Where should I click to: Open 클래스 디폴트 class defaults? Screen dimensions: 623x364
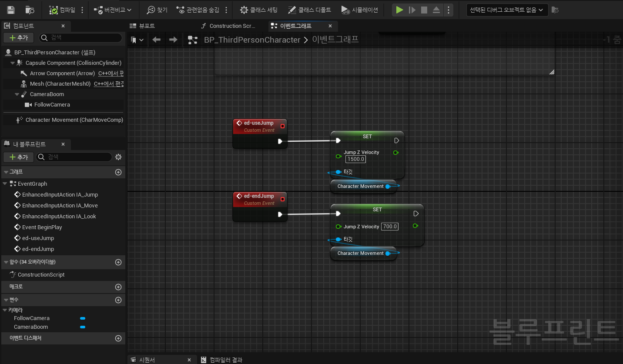click(309, 10)
